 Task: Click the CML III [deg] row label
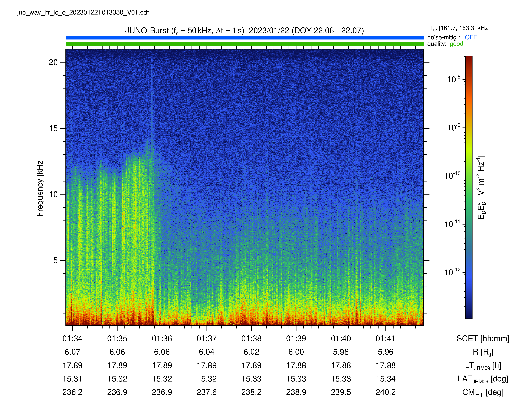click(483, 392)
